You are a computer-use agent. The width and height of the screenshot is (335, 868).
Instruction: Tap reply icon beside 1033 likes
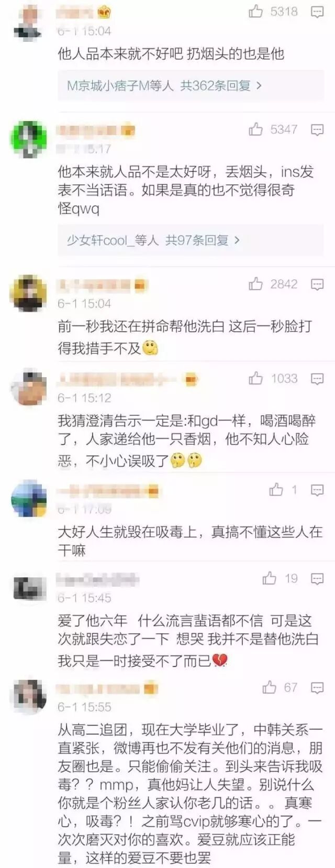317,379
